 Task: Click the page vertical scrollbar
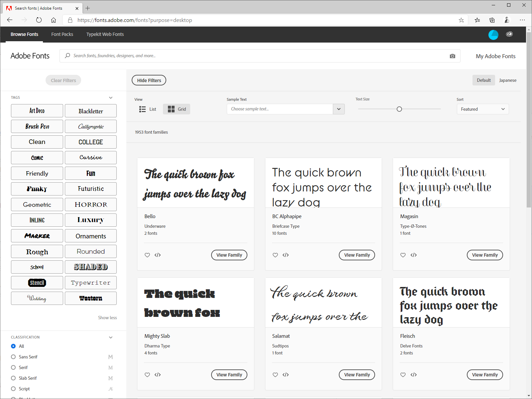pyautogui.click(x=529, y=120)
